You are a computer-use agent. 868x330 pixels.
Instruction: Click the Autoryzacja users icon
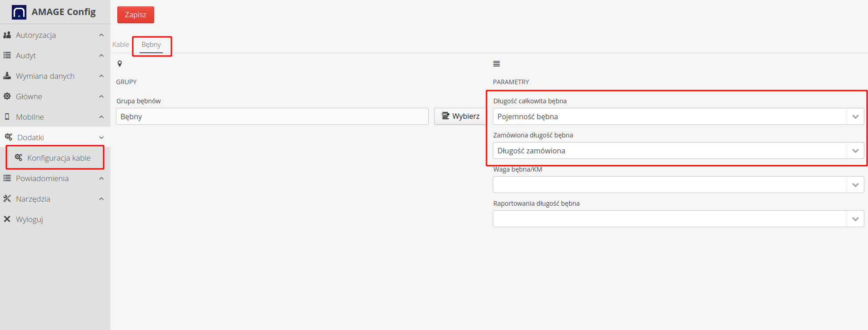coord(7,35)
